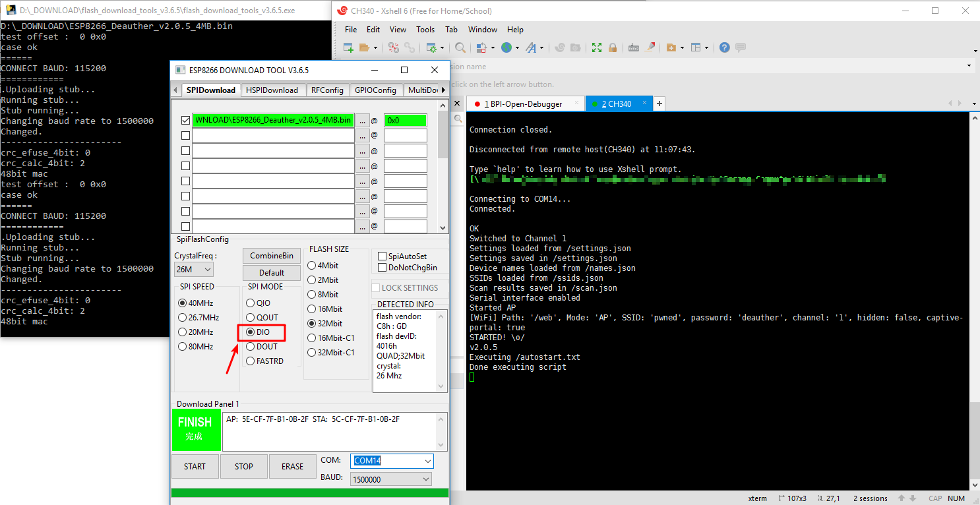The image size is (980, 505).
Task: Click the highlight pen icon in Xshell toolbar
Action: [x=650, y=47]
